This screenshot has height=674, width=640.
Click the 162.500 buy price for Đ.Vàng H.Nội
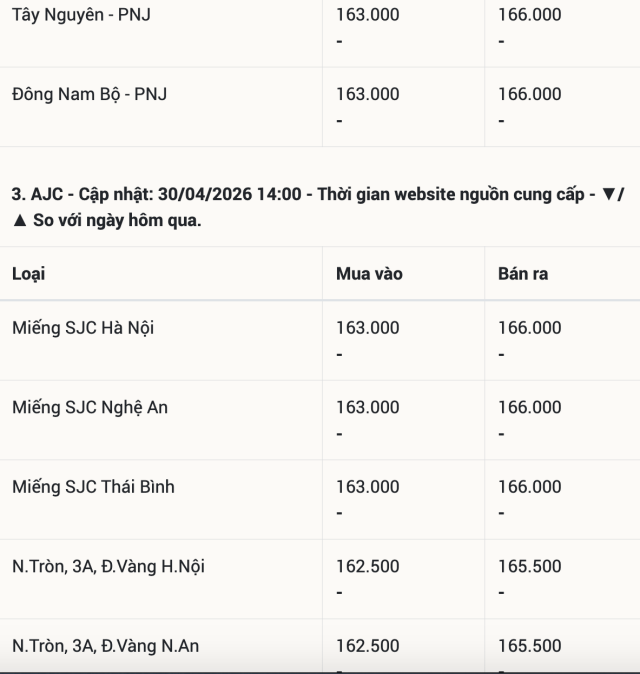(367, 566)
